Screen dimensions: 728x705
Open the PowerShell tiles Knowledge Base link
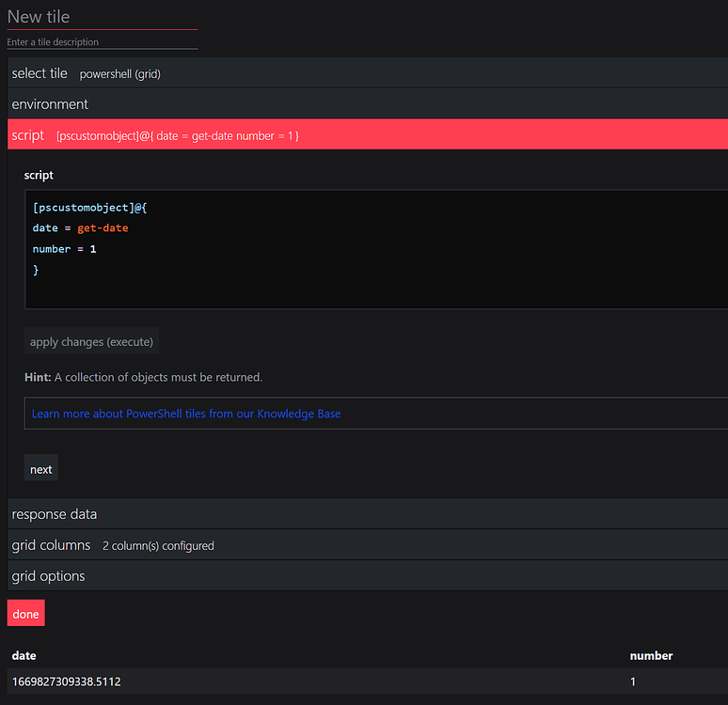186,414
